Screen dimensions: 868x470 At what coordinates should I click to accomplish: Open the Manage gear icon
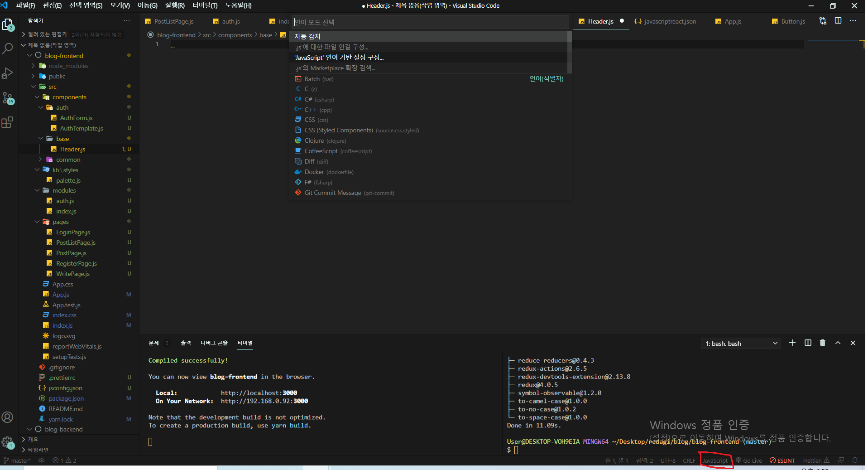(x=8, y=442)
